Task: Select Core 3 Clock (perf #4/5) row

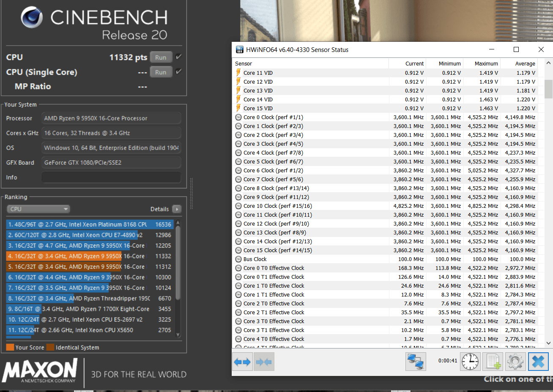Action: 386,144
